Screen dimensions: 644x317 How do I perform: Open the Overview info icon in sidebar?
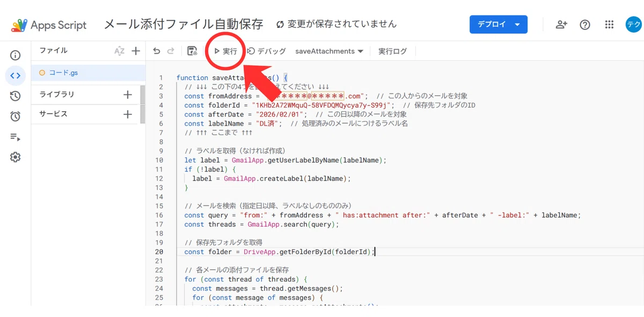click(x=15, y=55)
